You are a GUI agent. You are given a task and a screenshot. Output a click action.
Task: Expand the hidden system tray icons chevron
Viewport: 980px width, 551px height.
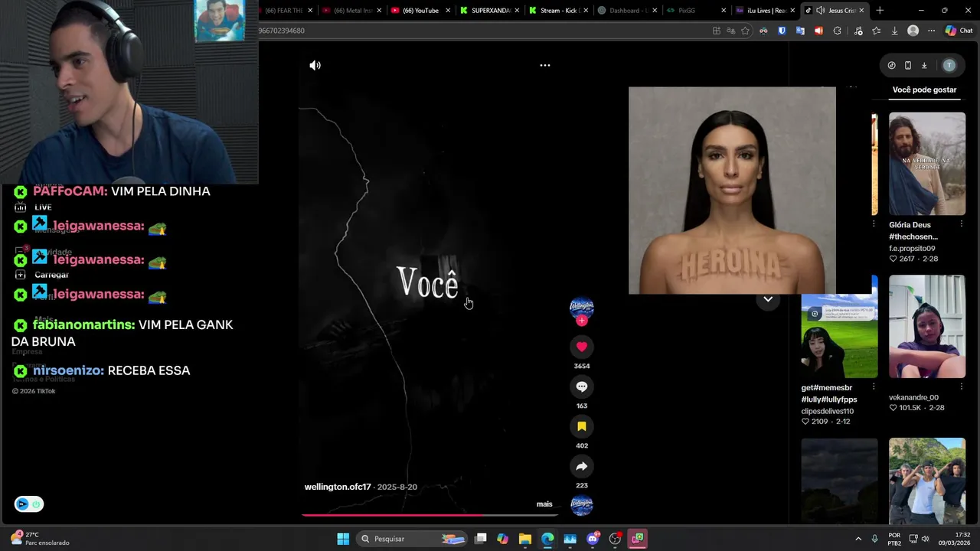tap(858, 539)
